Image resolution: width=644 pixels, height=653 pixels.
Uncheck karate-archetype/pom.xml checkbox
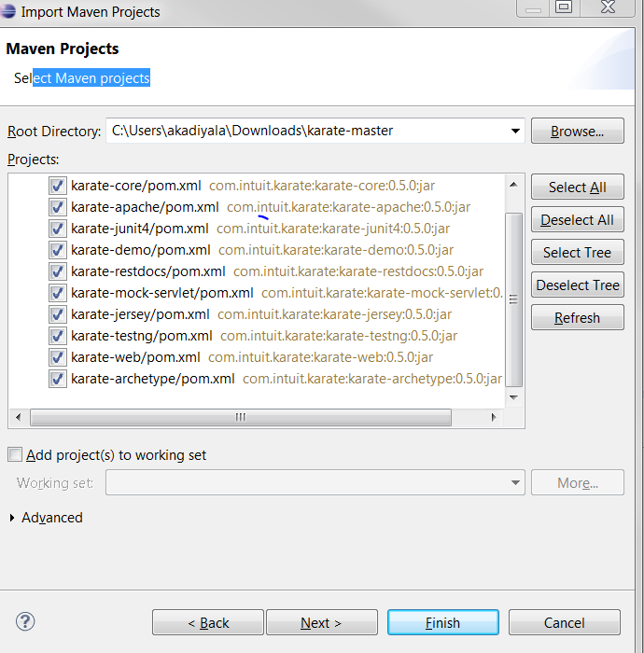point(58,379)
